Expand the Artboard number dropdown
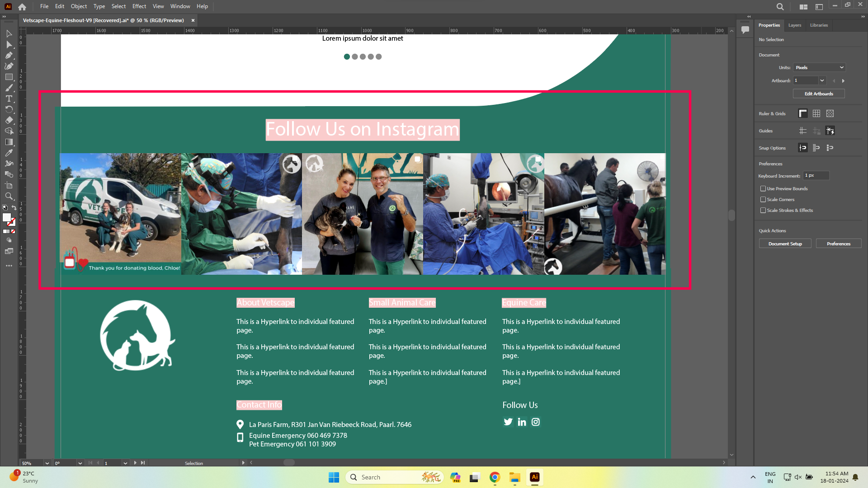 pyautogui.click(x=822, y=80)
